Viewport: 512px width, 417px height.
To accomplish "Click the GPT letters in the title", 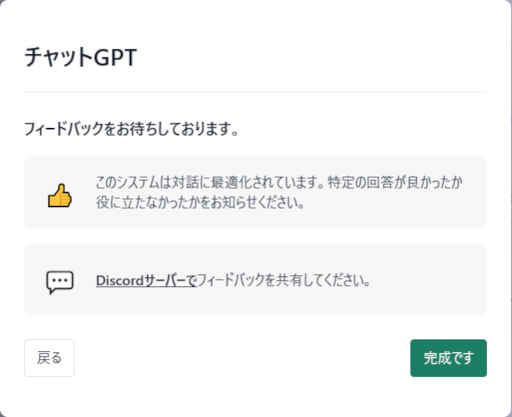I will tap(115, 57).
